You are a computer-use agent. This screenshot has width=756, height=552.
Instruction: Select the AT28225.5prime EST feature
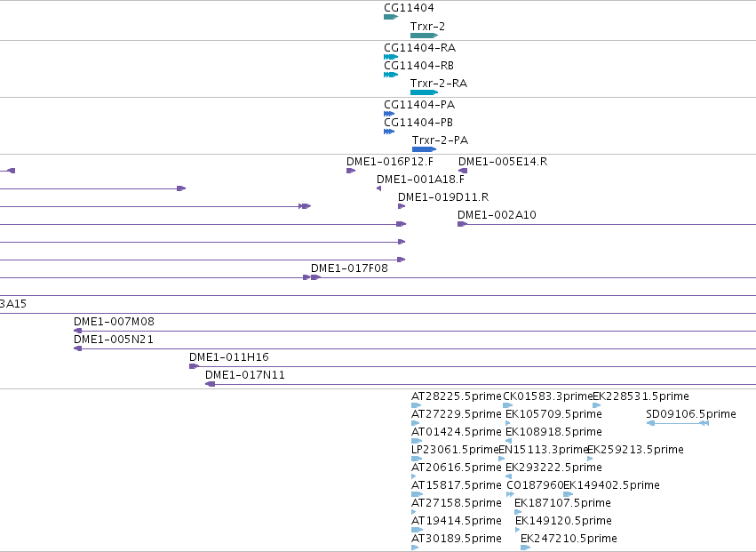(416, 405)
